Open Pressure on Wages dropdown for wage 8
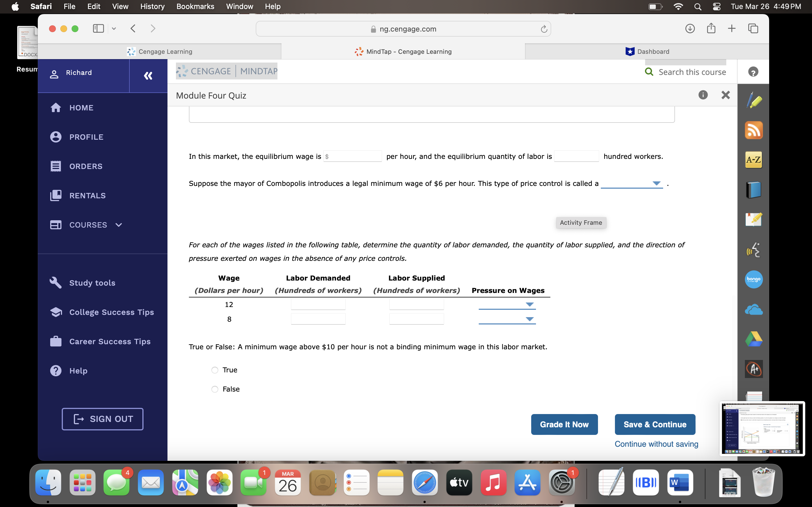 pos(507,319)
